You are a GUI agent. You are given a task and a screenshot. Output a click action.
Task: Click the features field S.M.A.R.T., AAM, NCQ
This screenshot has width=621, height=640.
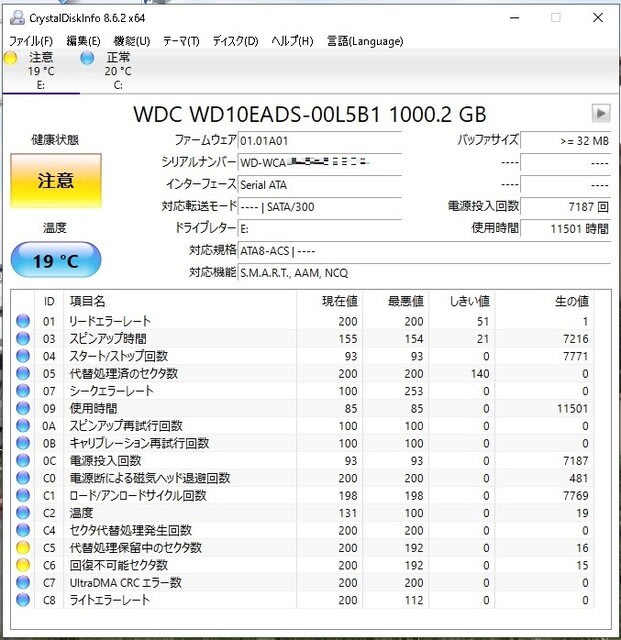click(424, 273)
